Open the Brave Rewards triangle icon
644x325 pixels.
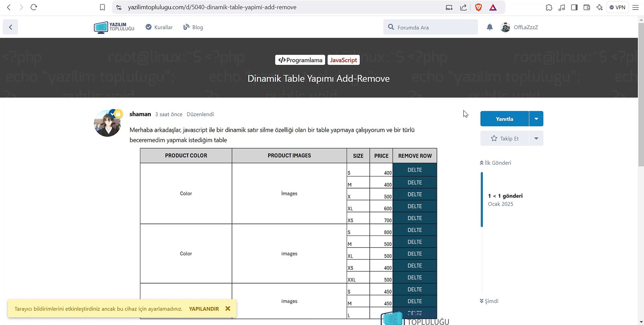coord(493,7)
